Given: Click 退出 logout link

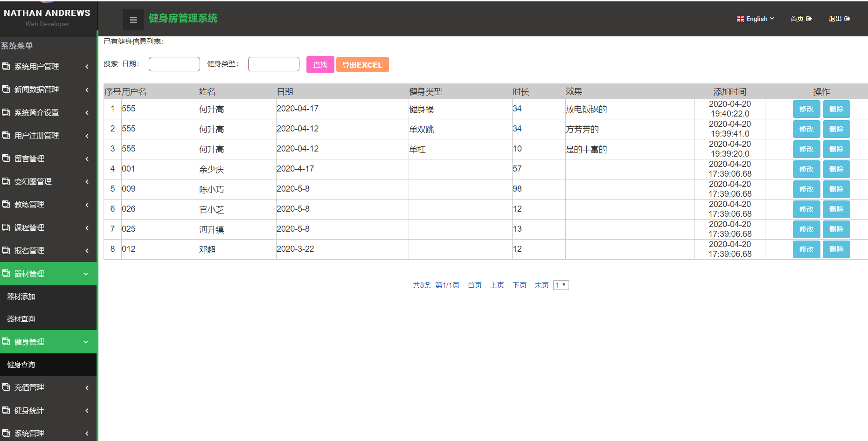Looking at the screenshot, I should coord(839,19).
